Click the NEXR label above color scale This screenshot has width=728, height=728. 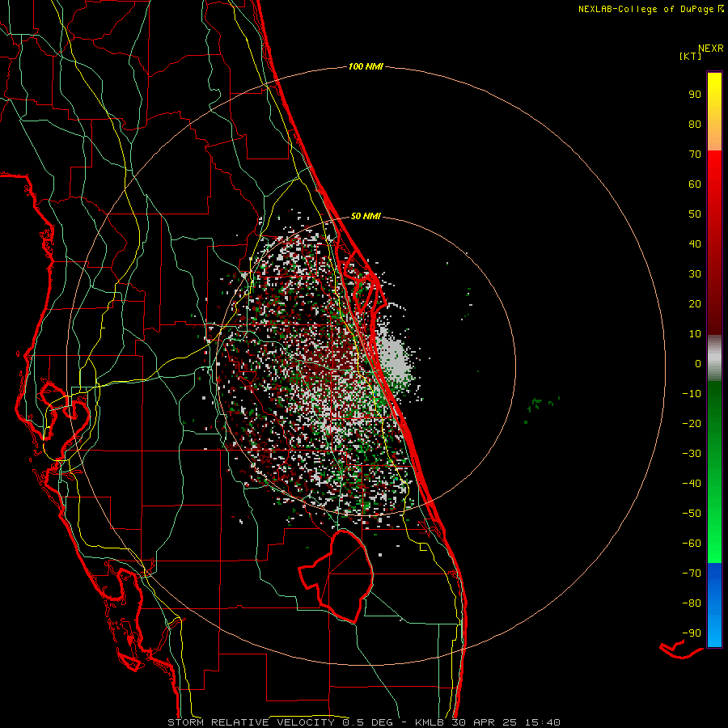pos(711,49)
